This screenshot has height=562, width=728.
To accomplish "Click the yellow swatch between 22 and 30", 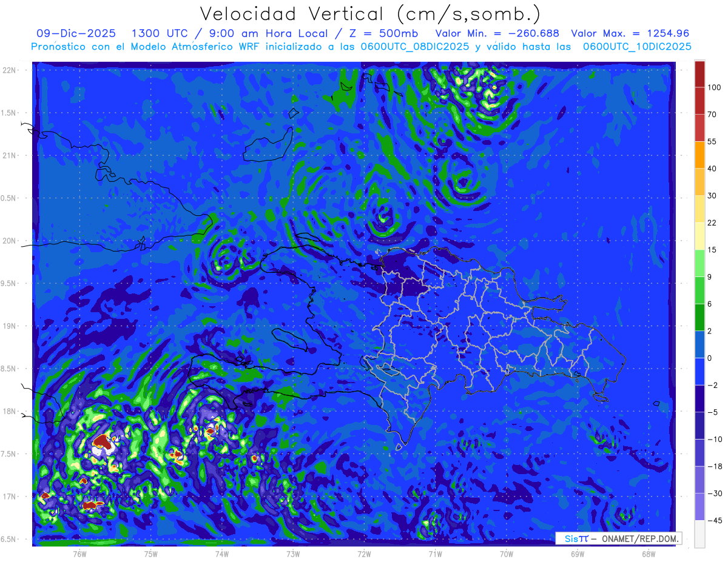I will tap(699, 209).
